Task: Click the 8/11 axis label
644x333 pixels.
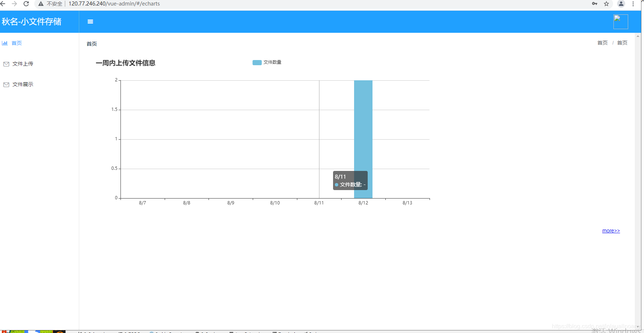Action: coord(319,203)
